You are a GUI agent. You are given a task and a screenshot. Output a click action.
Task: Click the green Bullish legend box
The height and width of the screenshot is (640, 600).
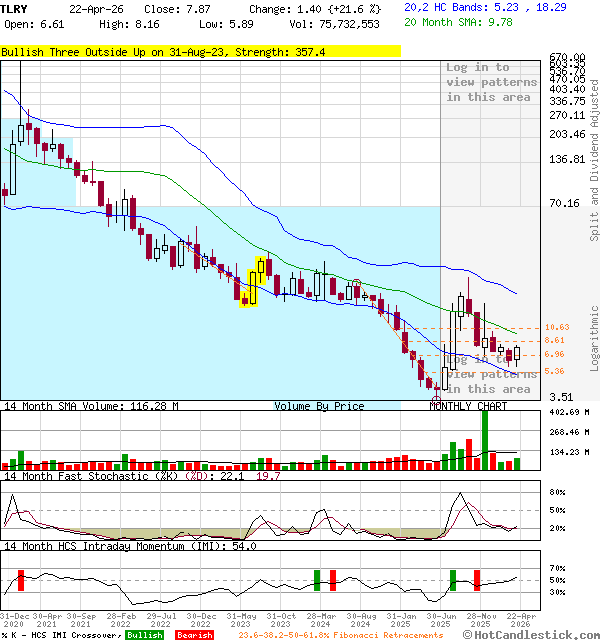pyautogui.click(x=144, y=634)
